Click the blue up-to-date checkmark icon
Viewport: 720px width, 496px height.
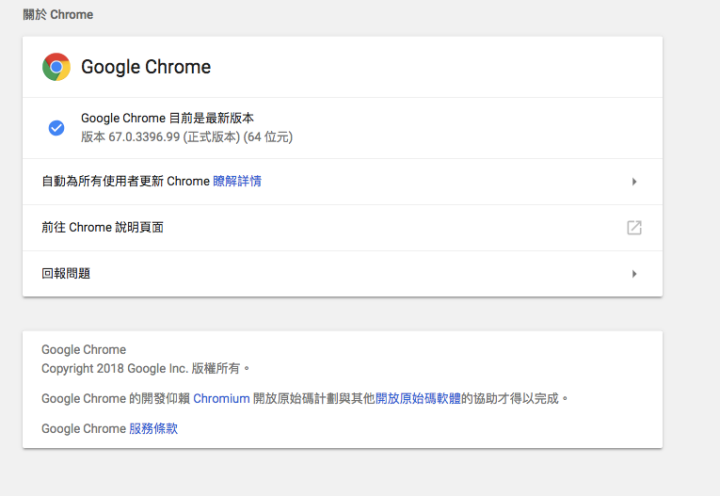56,128
